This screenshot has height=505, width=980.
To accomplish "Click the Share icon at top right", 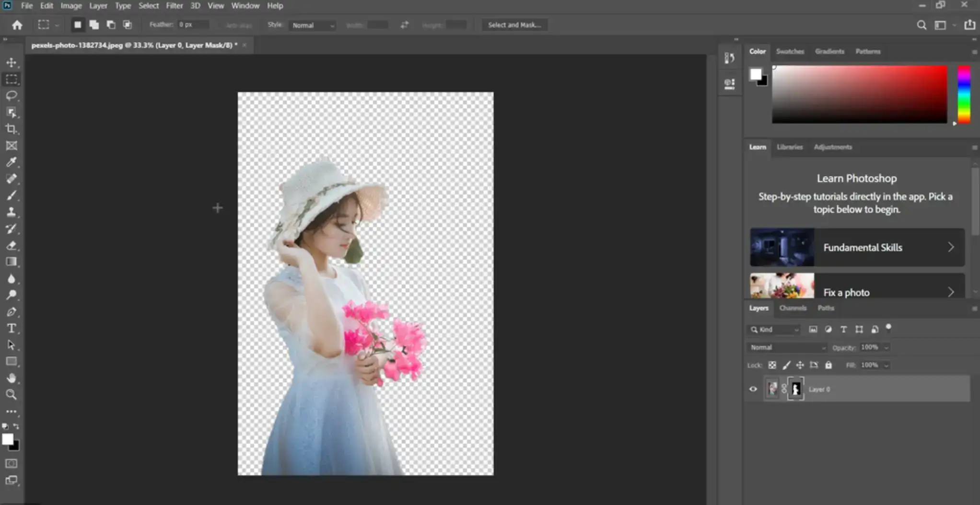I will click(969, 24).
